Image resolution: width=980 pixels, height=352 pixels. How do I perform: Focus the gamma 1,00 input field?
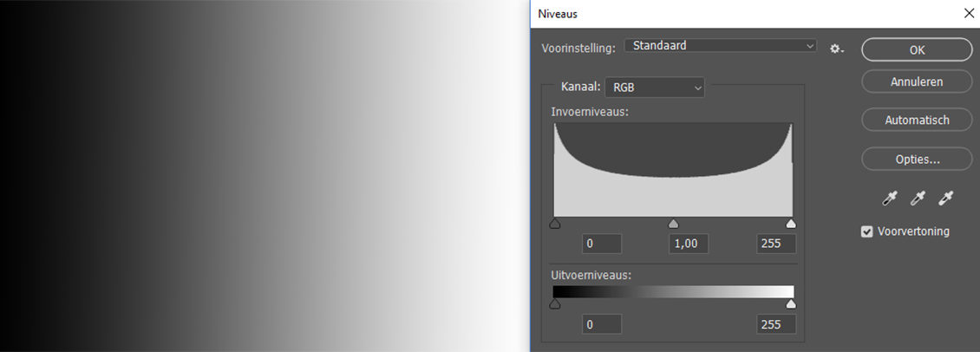click(689, 244)
